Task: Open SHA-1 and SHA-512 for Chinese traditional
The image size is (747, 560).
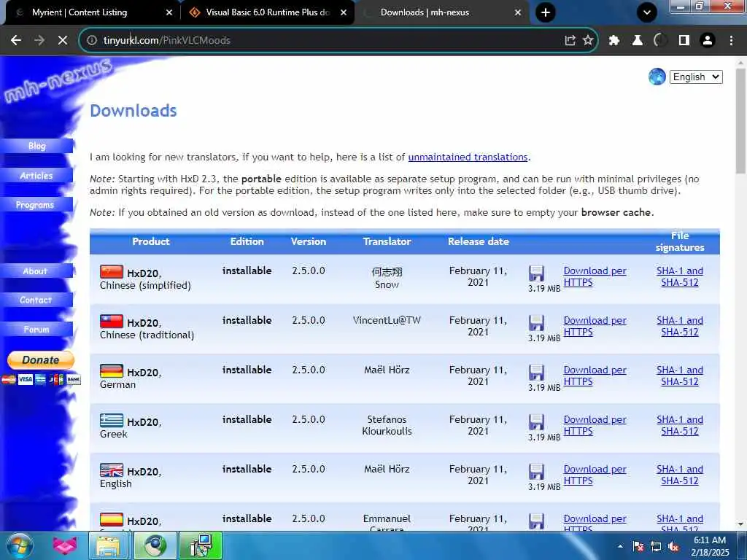Action: (x=680, y=326)
